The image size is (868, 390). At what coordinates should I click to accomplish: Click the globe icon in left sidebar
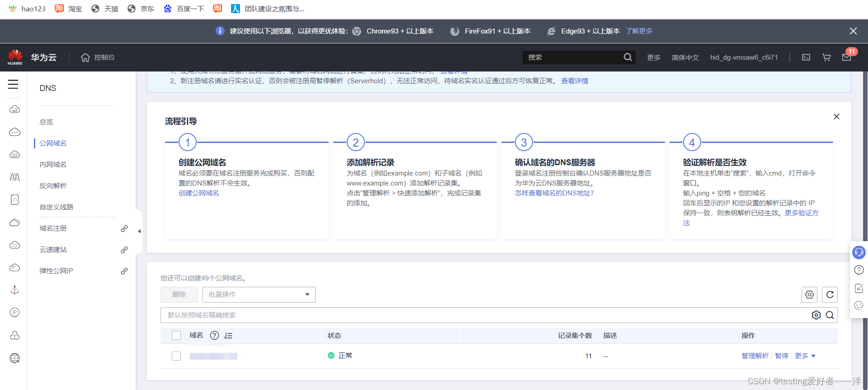15,358
